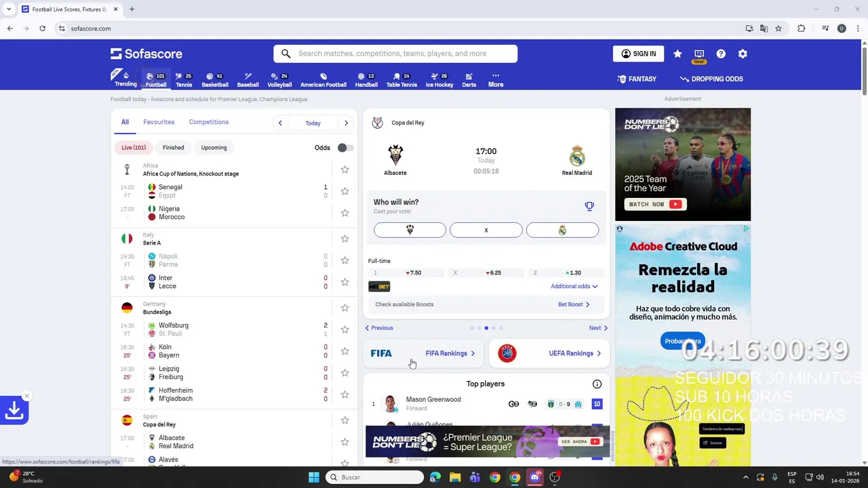Go to previous day arrow
Screen dimensions: 868x488
[280, 123]
